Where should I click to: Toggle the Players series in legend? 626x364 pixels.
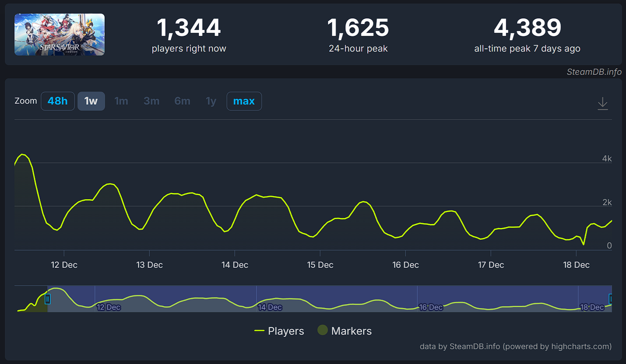279,331
